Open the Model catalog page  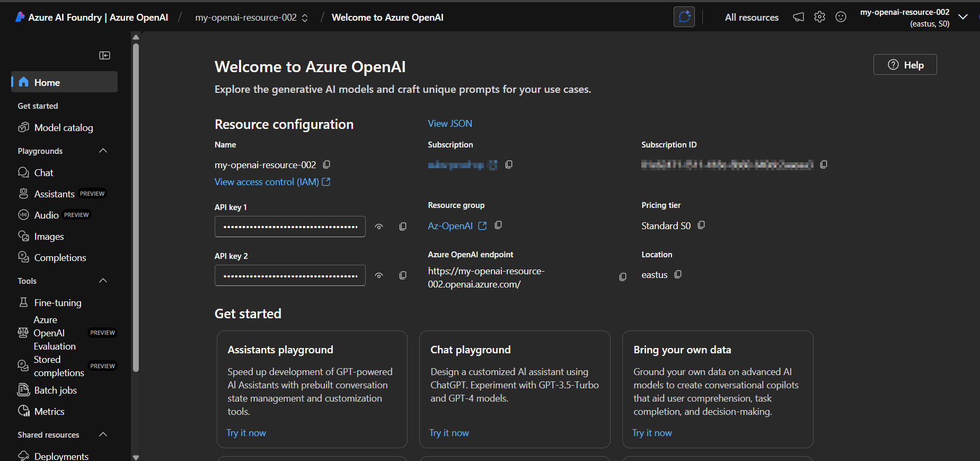[64, 128]
